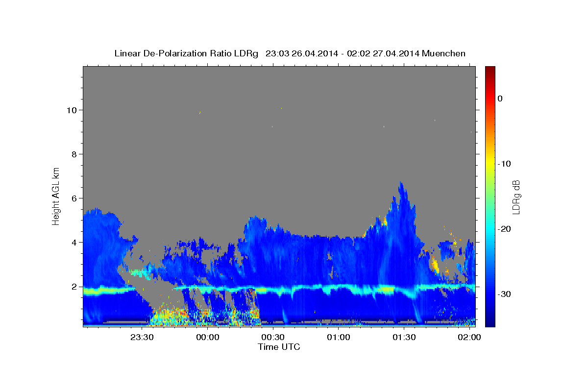Click the colorbar value "-30"

click(x=505, y=294)
